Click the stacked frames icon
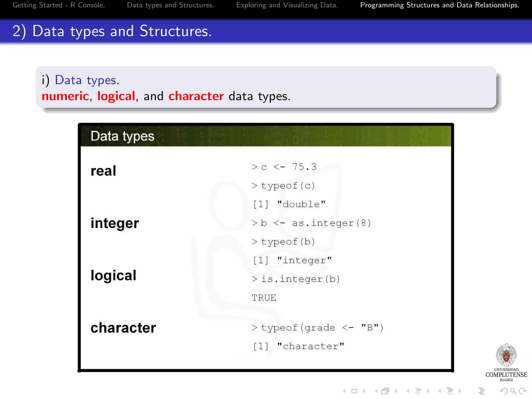532x399 pixels. tap(385, 391)
